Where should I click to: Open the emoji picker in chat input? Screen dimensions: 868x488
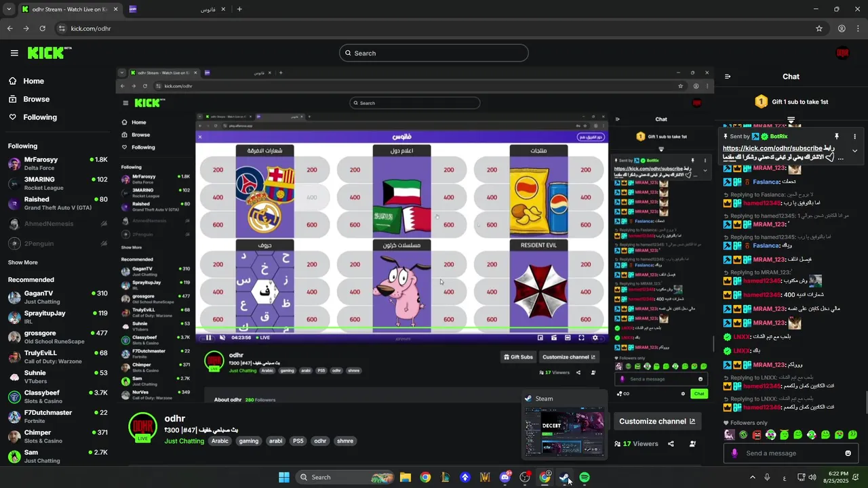pyautogui.click(x=848, y=453)
